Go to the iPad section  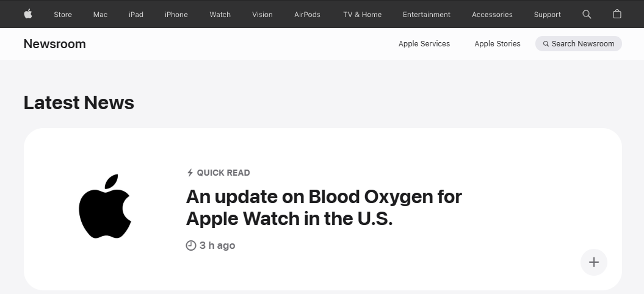(136, 15)
